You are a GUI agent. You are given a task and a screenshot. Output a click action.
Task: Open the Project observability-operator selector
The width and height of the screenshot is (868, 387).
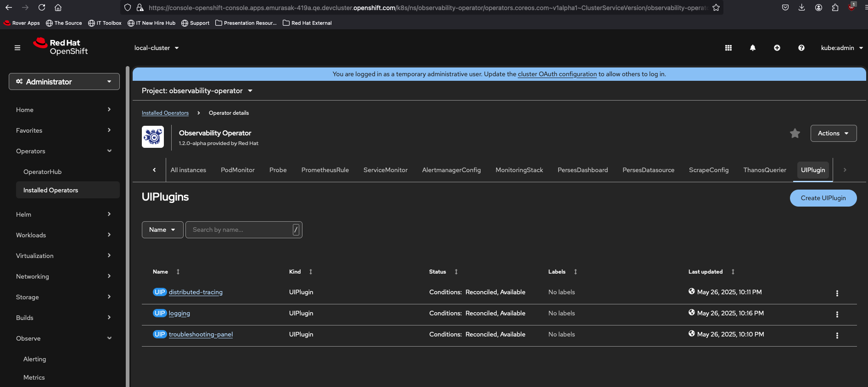point(197,91)
